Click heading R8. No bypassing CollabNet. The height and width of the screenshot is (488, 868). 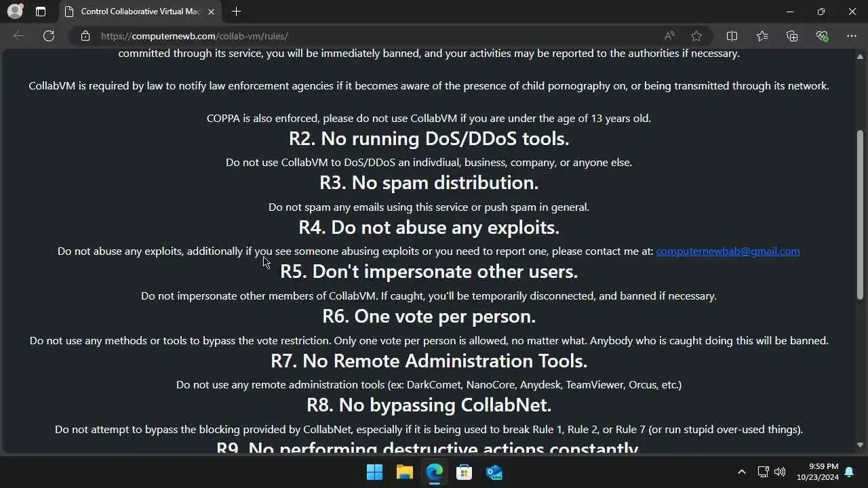tap(429, 405)
